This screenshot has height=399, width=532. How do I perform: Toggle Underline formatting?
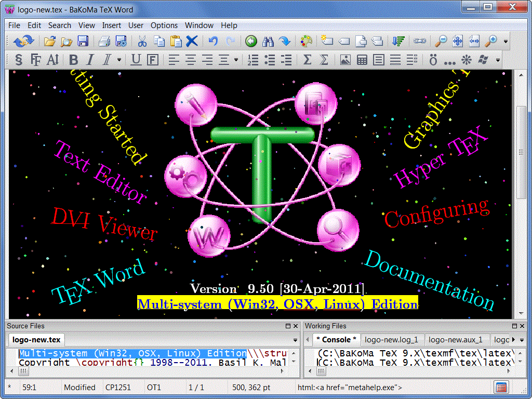point(136,60)
